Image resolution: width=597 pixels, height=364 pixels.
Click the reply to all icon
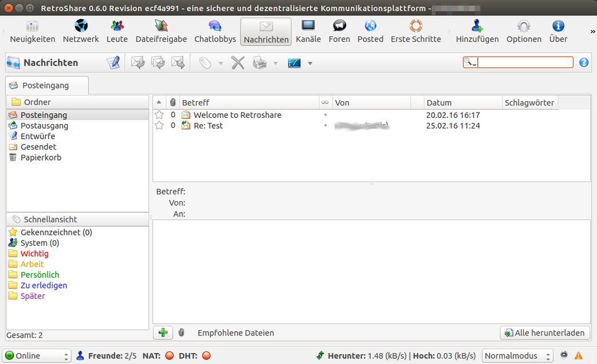[158, 62]
